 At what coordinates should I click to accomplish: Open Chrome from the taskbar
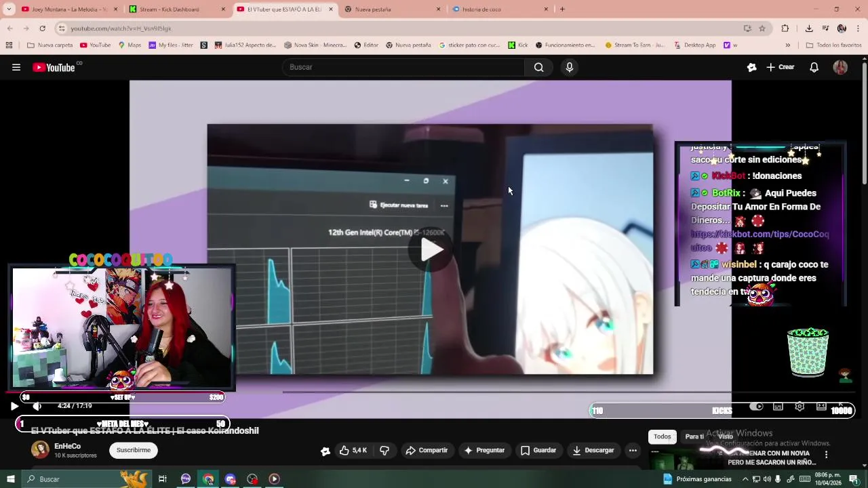(x=208, y=479)
